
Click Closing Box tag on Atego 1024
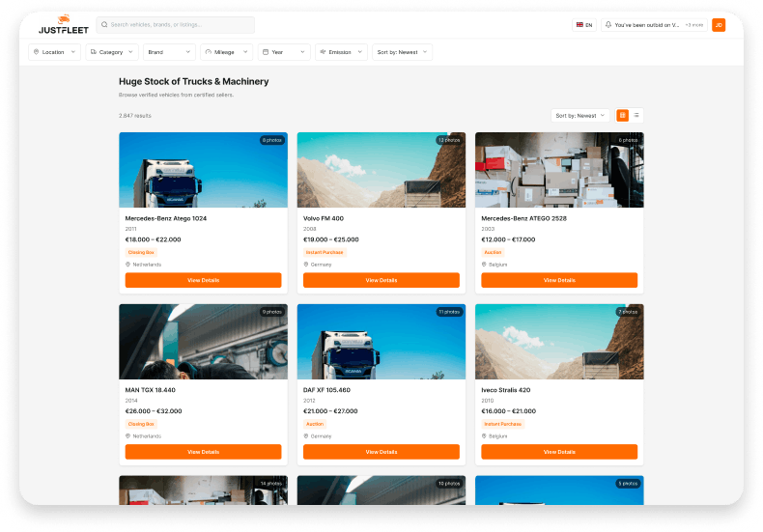tap(141, 252)
